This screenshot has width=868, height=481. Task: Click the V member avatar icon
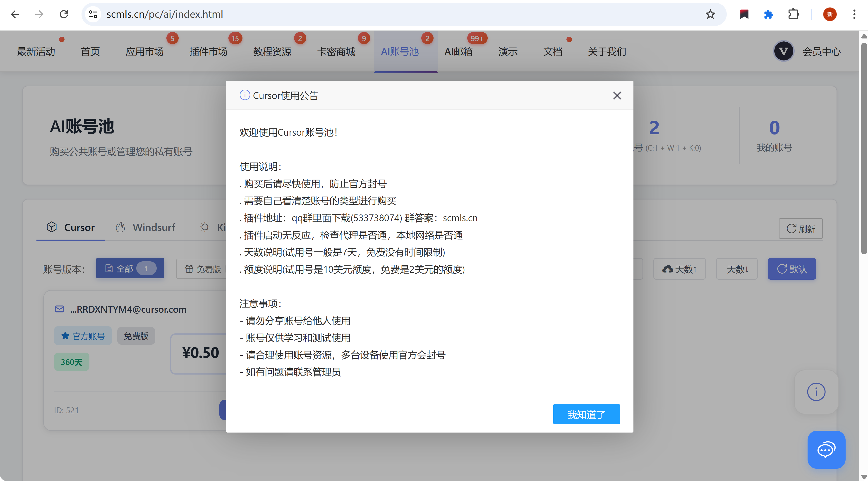pos(783,51)
